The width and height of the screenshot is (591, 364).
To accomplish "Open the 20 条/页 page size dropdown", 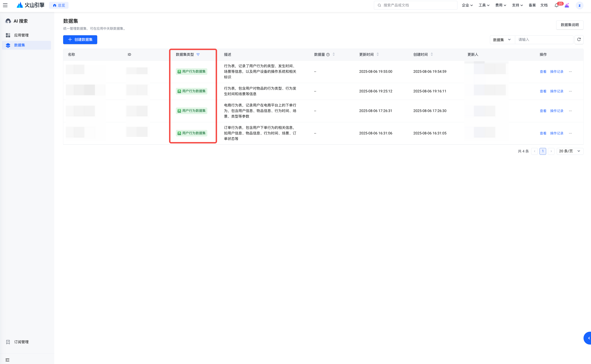I will [x=570, y=151].
